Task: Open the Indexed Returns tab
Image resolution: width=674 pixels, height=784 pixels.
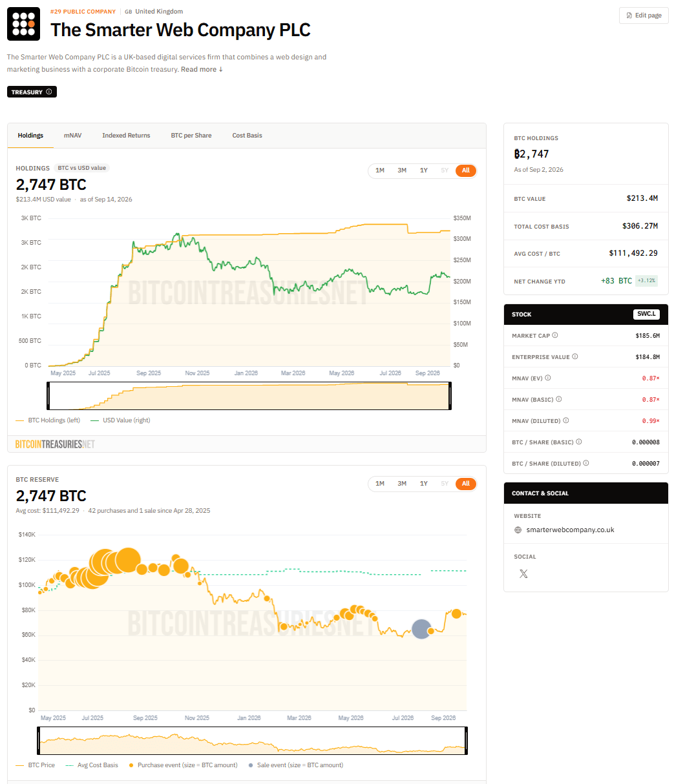Action: (126, 136)
